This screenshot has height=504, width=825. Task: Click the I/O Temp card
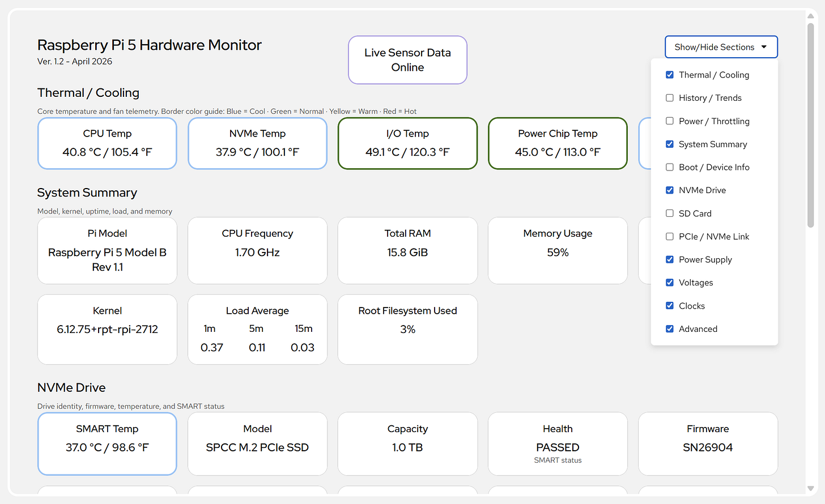(407, 143)
